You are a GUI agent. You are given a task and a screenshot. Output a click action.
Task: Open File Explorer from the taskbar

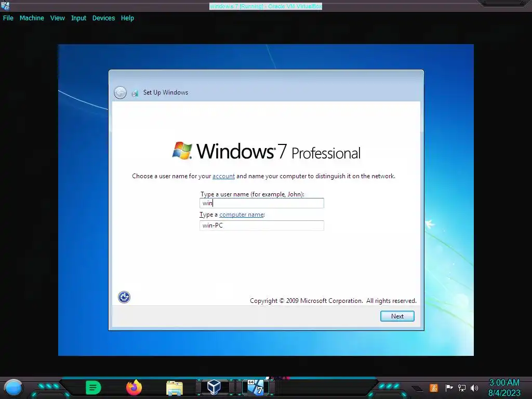coord(175,388)
